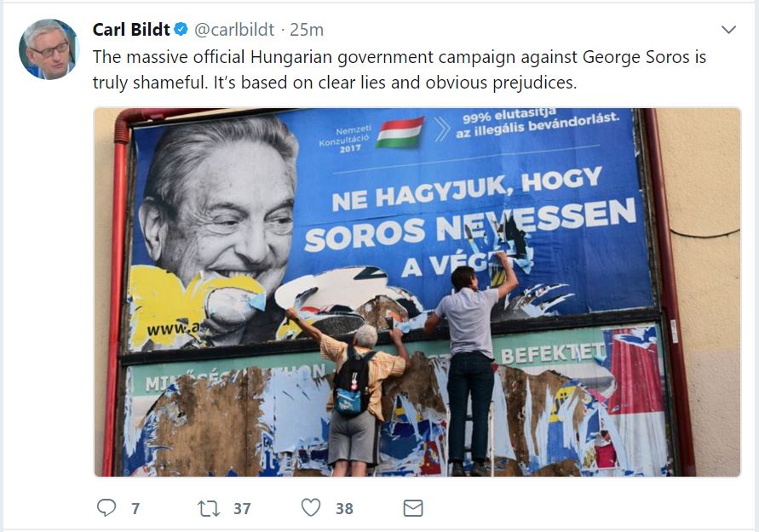This screenshot has width=759, height=532.
Task: Click the reply count 7
Action: (x=135, y=509)
